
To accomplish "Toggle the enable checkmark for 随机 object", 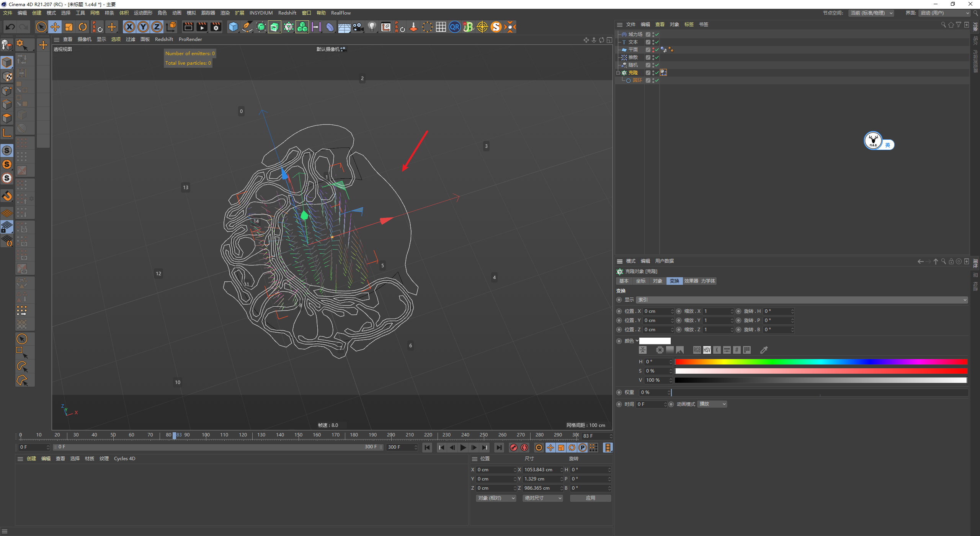I will (x=657, y=65).
